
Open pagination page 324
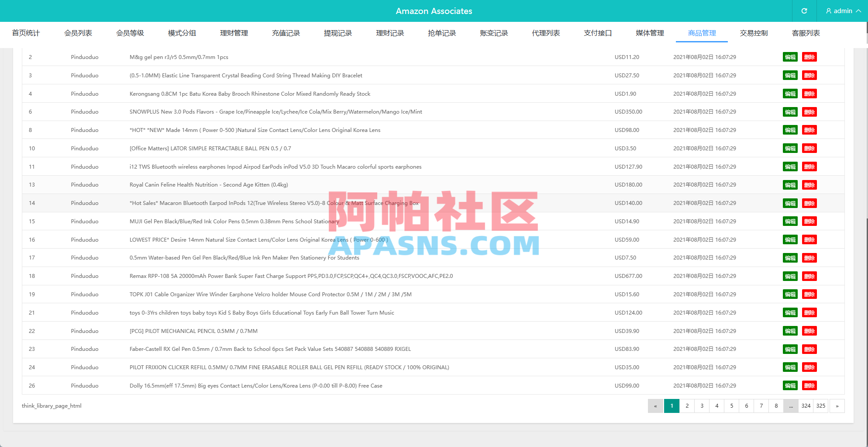coord(806,406)
